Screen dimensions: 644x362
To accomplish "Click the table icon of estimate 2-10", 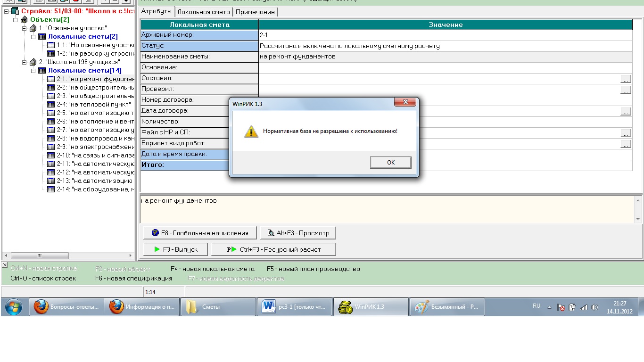I will click(x=51, y=155).
